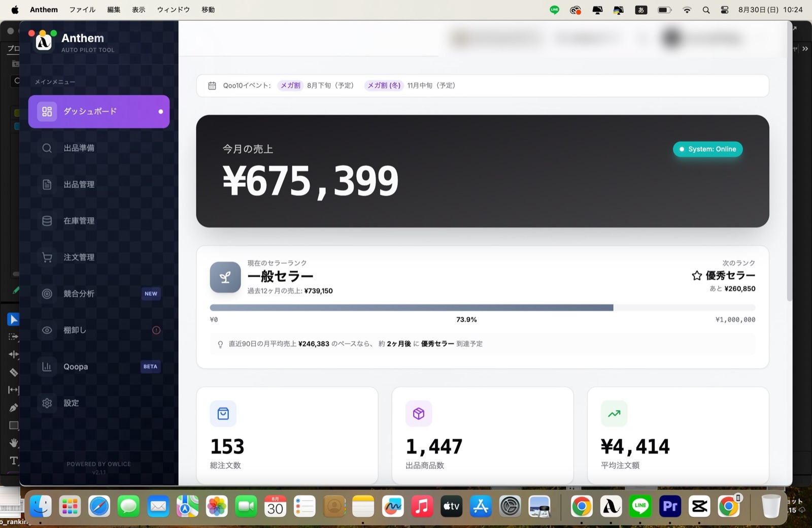Open the ダッシュボード sidebar item
The height and width of the screenshot is (528, 812).
click(99, 111)
